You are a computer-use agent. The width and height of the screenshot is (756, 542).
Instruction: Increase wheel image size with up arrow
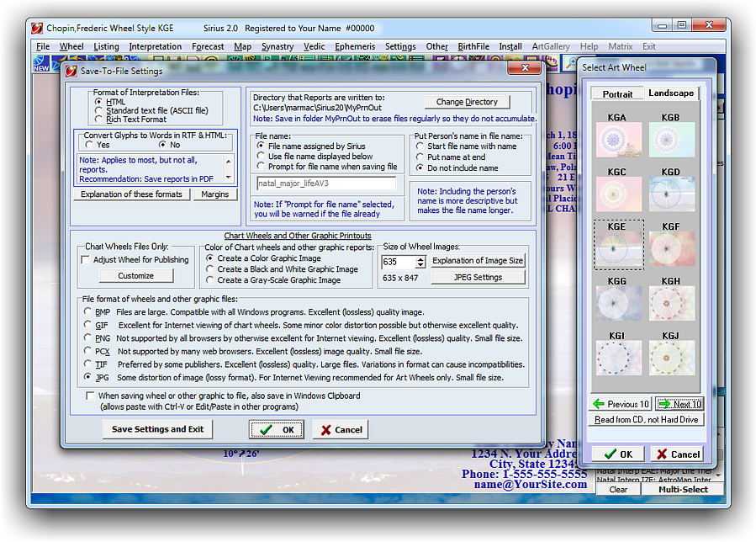tap(422, 258)
